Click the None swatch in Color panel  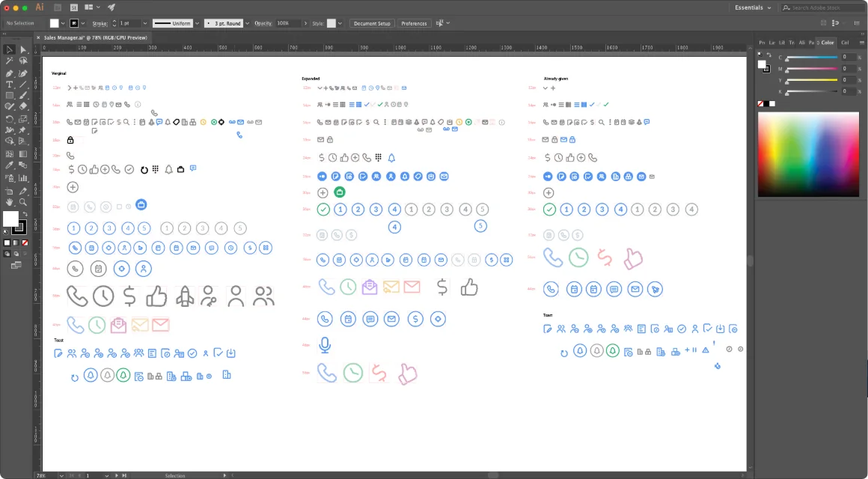click(760, 103)
